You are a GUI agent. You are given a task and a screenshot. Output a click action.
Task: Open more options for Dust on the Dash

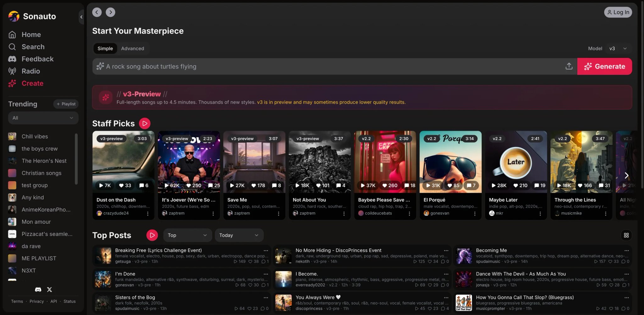(x=148, y=214)
